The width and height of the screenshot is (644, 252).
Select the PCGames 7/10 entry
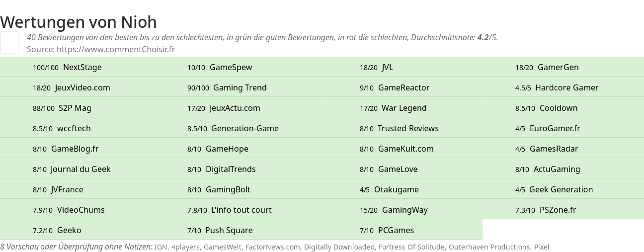click(x=387, y=230)
